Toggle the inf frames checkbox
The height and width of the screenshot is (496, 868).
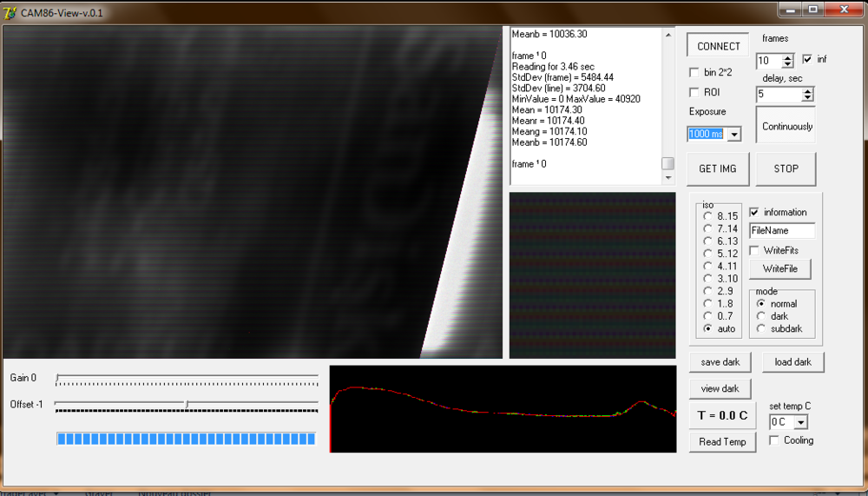tap(807, 59)
